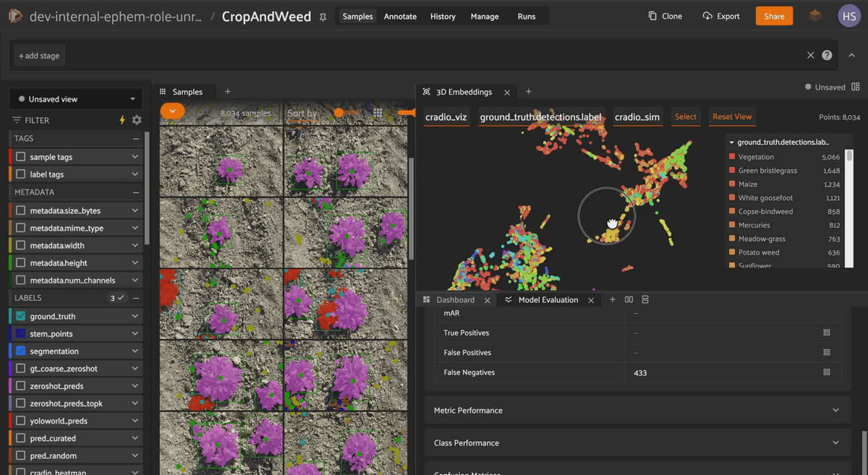
Task: Open the view bar help icon
Action: (x=827, y=55)
